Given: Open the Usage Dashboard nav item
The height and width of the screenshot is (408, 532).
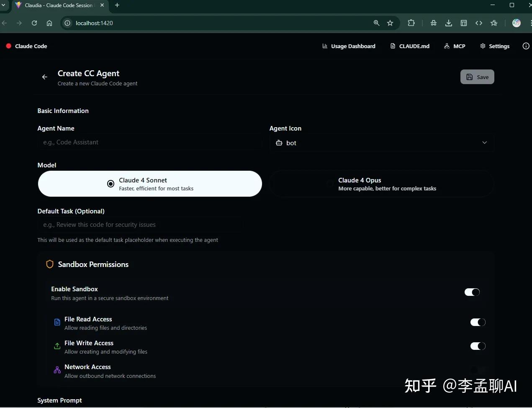Looking at the screenshot, I should (x=349, y=46).
